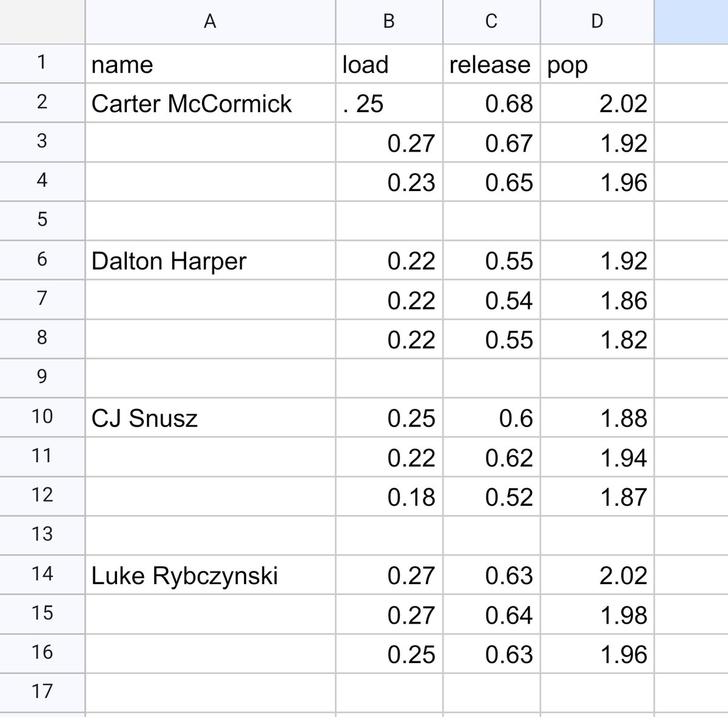Select the Luke Rybczynski cell
This screenshot has width=728, height=717.
pos(210,574)
